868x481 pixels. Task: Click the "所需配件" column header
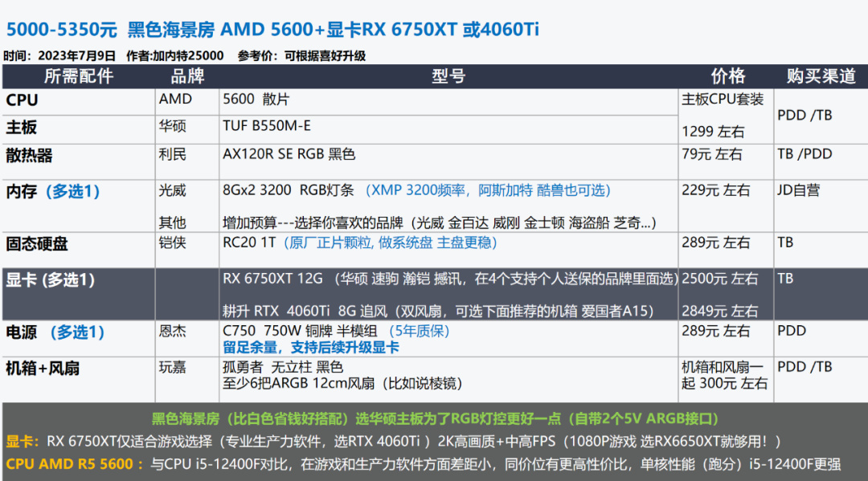click(x=79, y=76)
